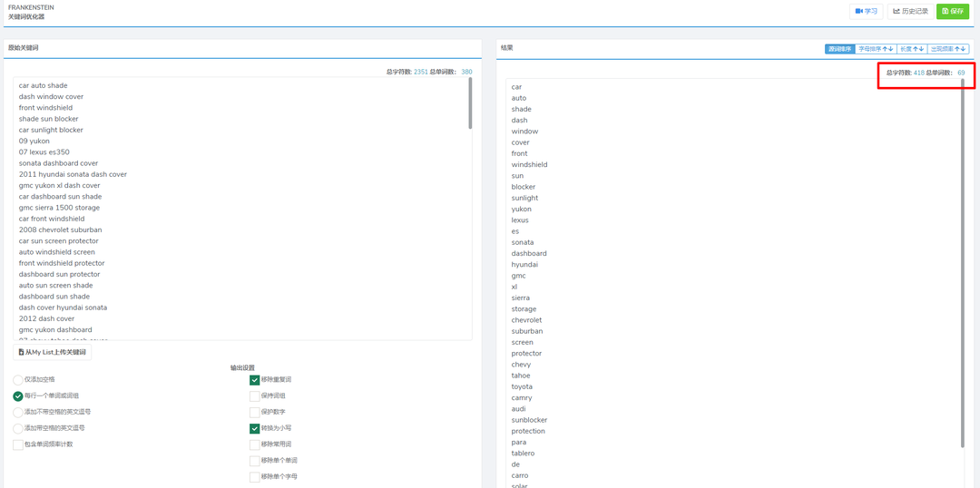The height and width of the screenshot is (488, 980).
Task: Upload keywords via 从My List上传关键词
Action: (53, 352)
